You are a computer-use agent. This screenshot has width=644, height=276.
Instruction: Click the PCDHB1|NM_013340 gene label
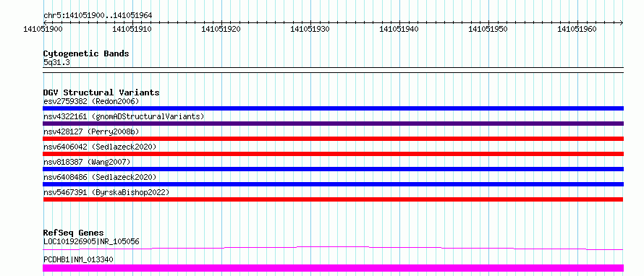point(78,259)
